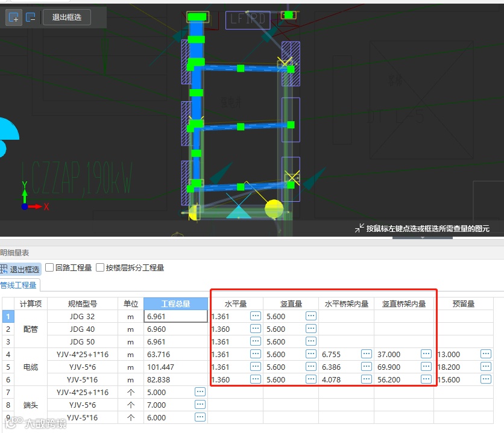Open ellipsis next to 6.755 value
The width and height of the screenshot is (504, 433).
pos(367,354)
